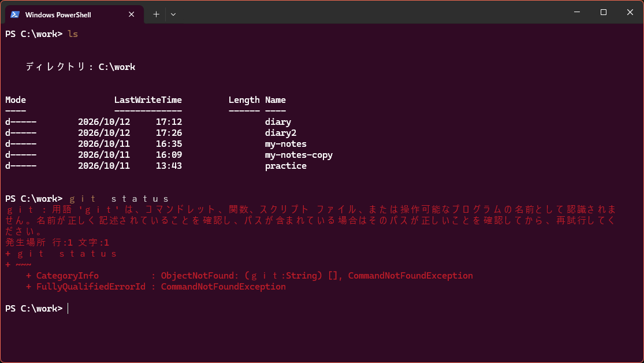The width and height of the screenshot is (644, 363).
Task: Click the 'diary' folder name
Action: pos(278,122)
